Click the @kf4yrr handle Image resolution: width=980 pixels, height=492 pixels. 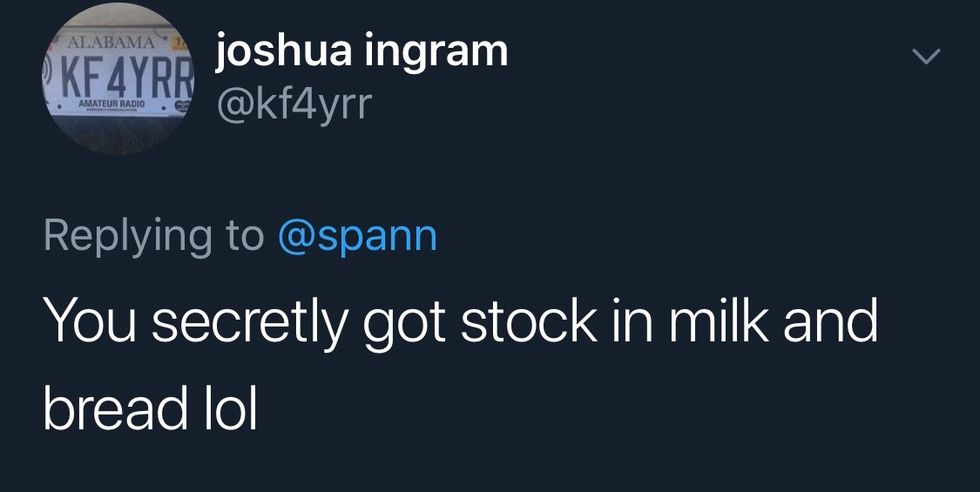(293, 102)
